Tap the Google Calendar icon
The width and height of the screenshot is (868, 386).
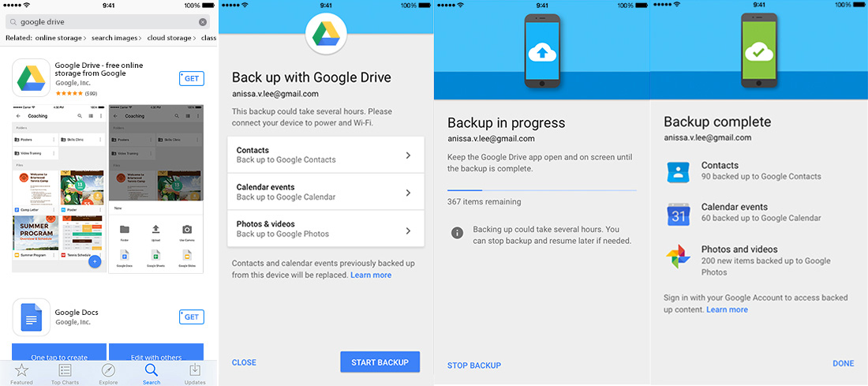tap(678, 213)
